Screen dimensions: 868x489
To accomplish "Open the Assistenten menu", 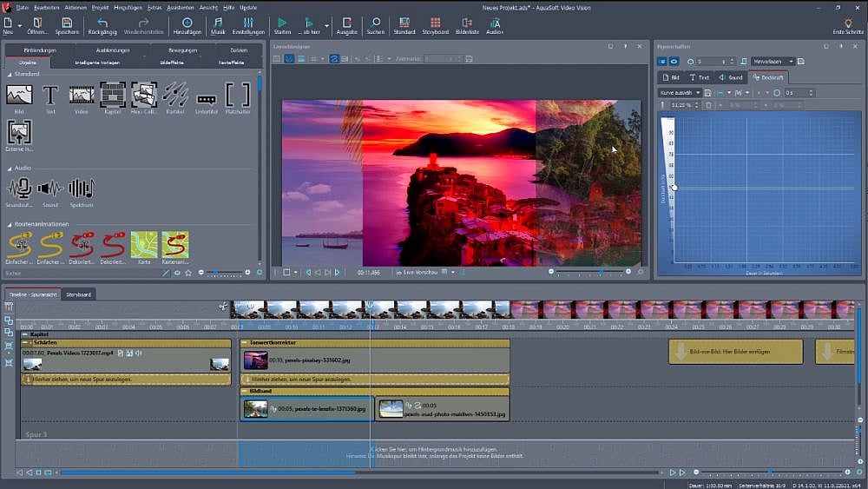I will (x=181, y=7).
